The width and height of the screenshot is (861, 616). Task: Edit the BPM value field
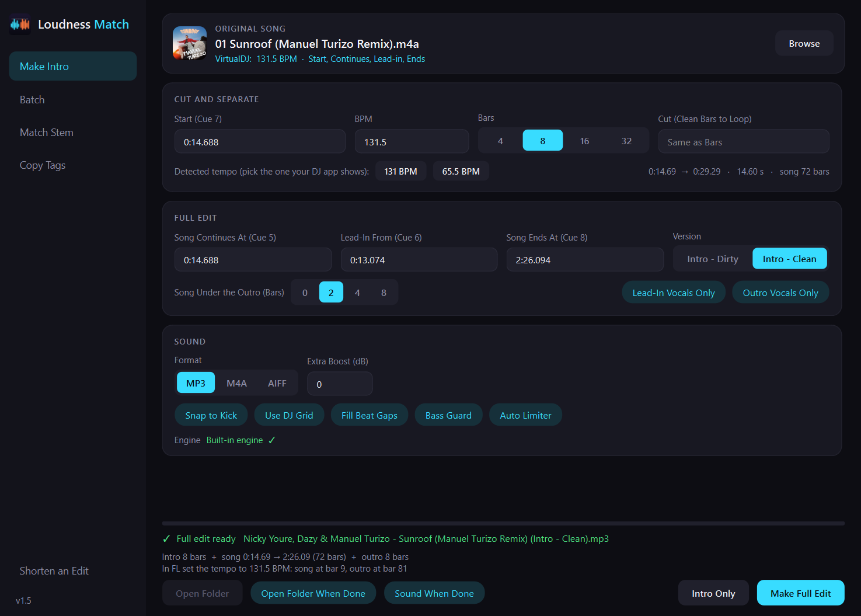pyautogui.click(x=412, y=142)
